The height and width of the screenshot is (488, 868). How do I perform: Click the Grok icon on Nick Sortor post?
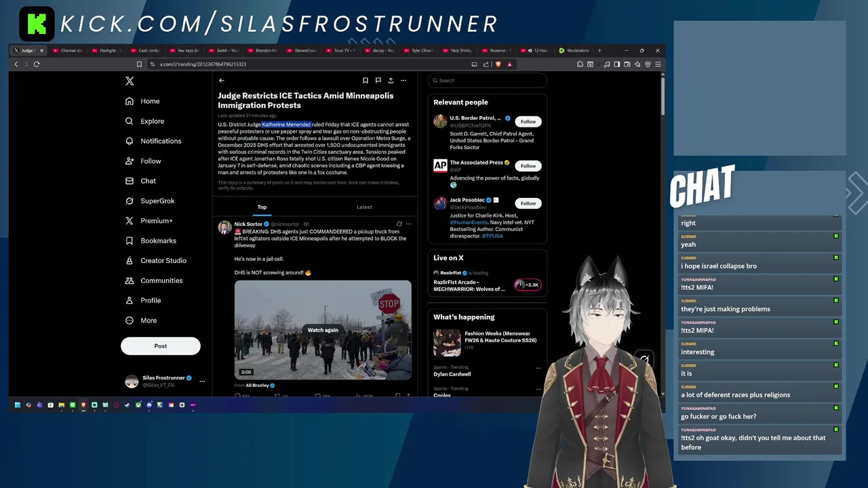(x=399, y=224)
